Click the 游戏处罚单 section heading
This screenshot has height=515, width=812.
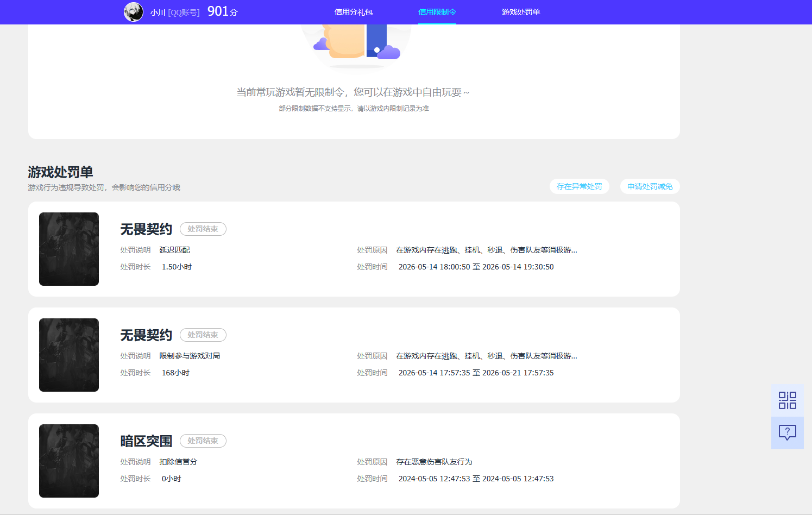(x=60, y=172)
